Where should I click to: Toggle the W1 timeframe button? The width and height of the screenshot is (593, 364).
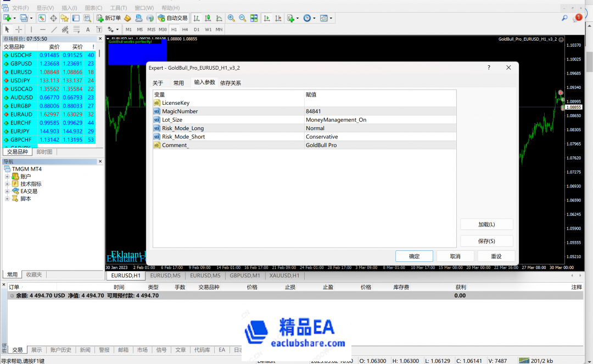pos(208,29)
